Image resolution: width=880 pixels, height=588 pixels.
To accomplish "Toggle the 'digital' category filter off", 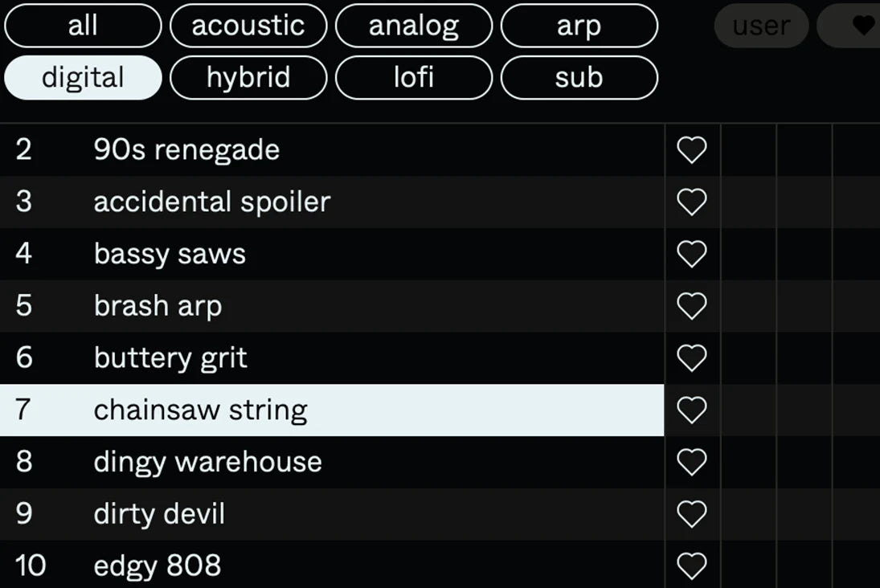I will coord(83,78).
